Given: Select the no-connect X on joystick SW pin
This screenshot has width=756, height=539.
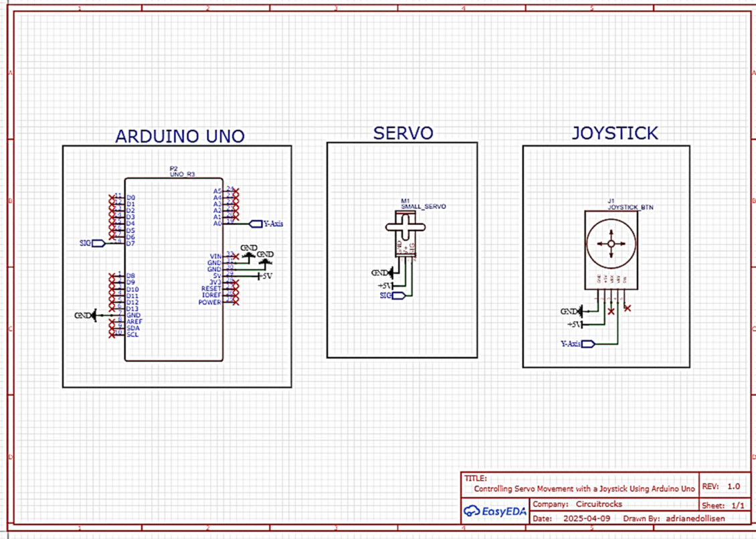Looking at the screenshot, I should 628,308.
